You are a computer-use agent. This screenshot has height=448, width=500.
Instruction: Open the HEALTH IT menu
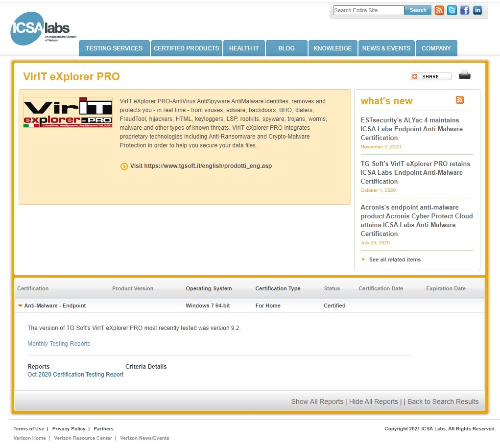tap(244, 48)
